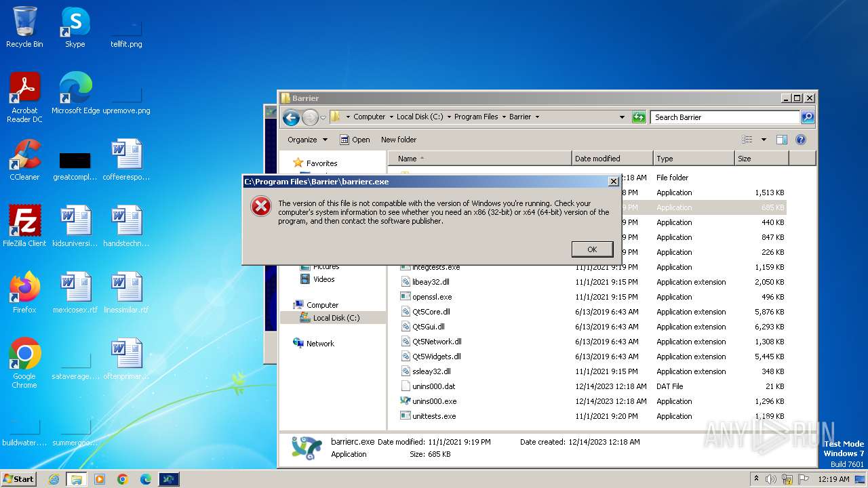868x488 pixels.
Task: Click the Barrier taskbar icon
Action: click(169, 479)
